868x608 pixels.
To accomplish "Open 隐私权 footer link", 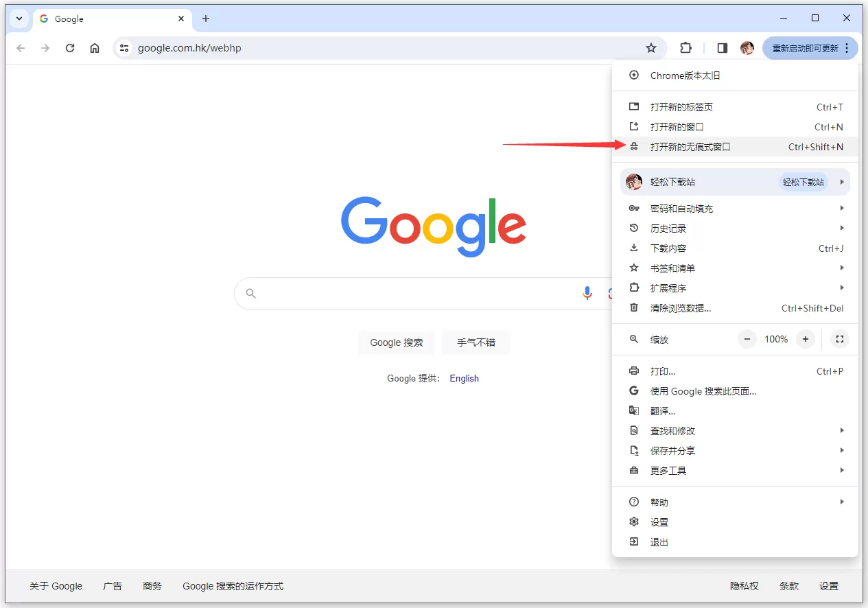I will (x=744, y=586).
